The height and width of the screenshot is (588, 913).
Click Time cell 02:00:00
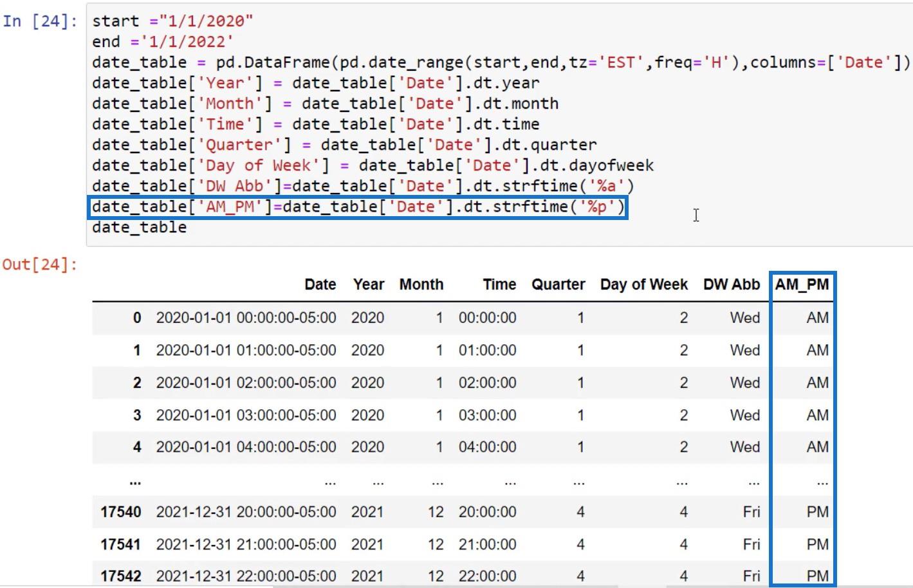tap(487, 383)
